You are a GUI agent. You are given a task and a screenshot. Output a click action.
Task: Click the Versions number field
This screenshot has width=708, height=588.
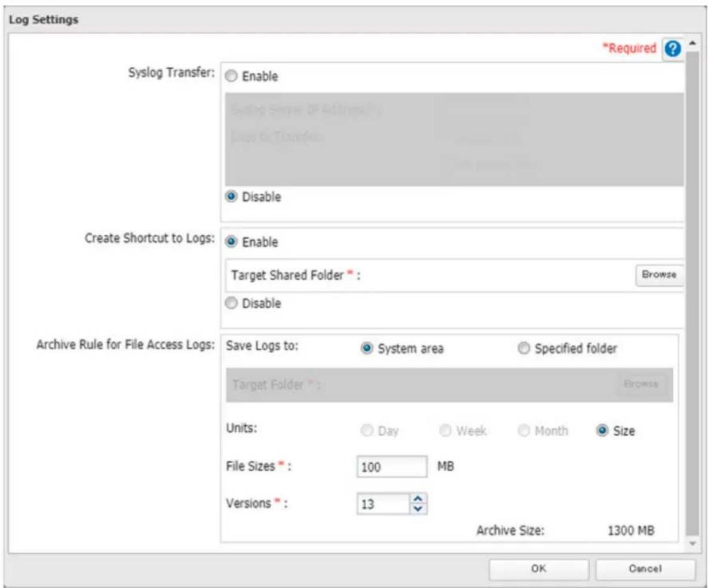(x=383, y=504)
